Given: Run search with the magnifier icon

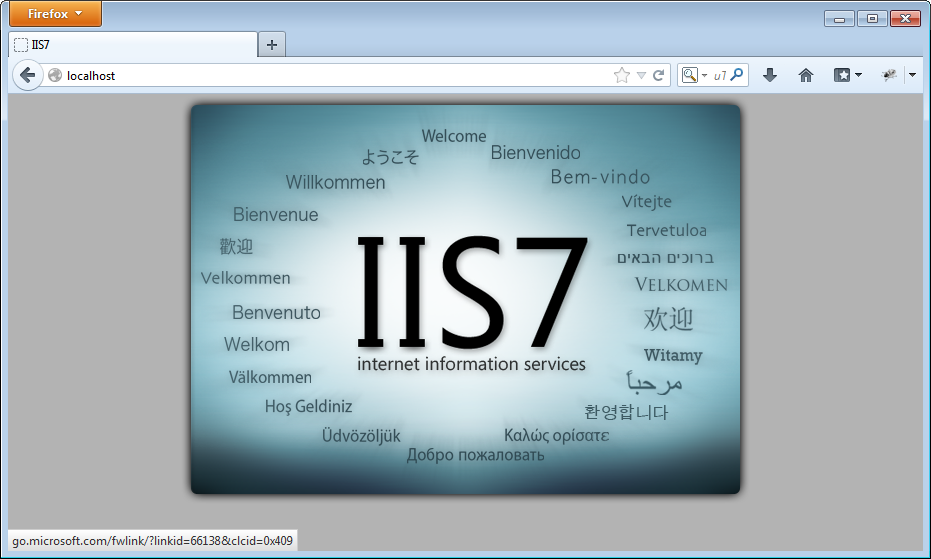Looking at the screenshot, I should click(737, 75).
